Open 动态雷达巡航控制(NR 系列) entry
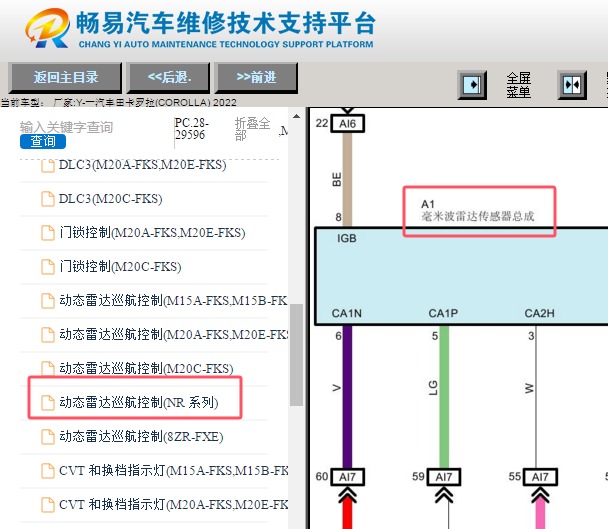Viewport: 608px width, 529px height. 139,402
